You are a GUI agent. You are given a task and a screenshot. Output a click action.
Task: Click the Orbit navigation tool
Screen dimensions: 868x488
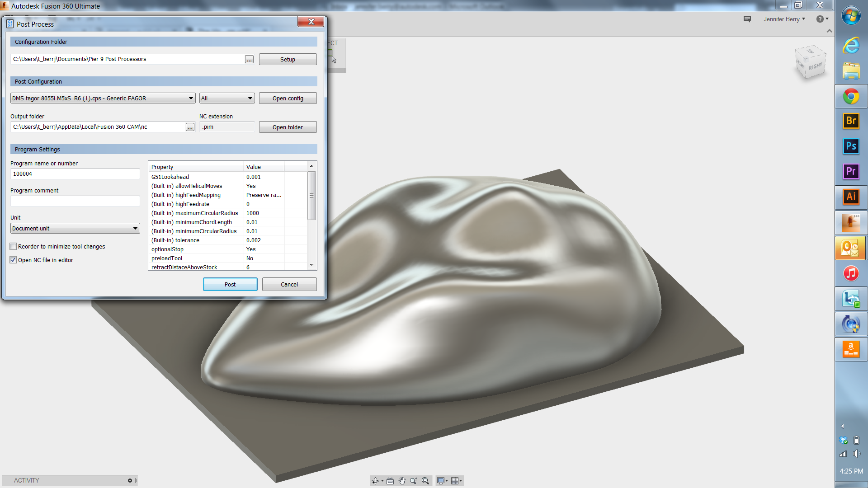375,481
